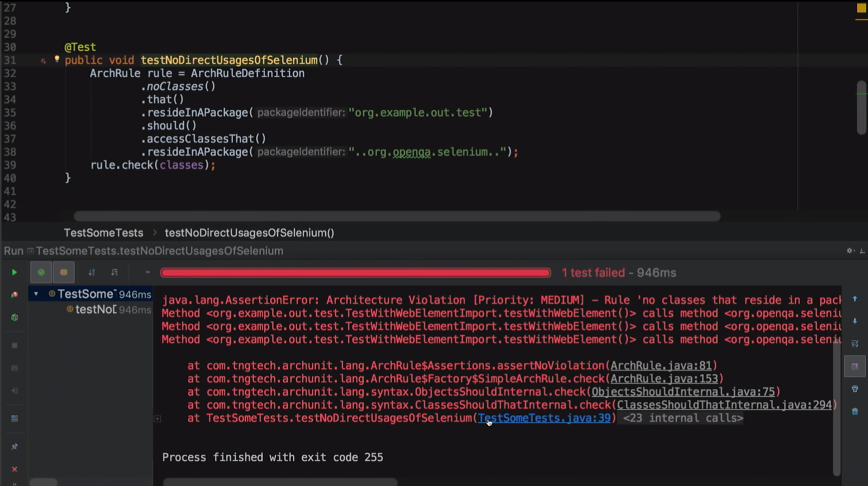The image size is (868, 486).
Task: Click the lightbulb quick-fix icon on line 31
Action: pyautogui.click(x=57, y=59)
